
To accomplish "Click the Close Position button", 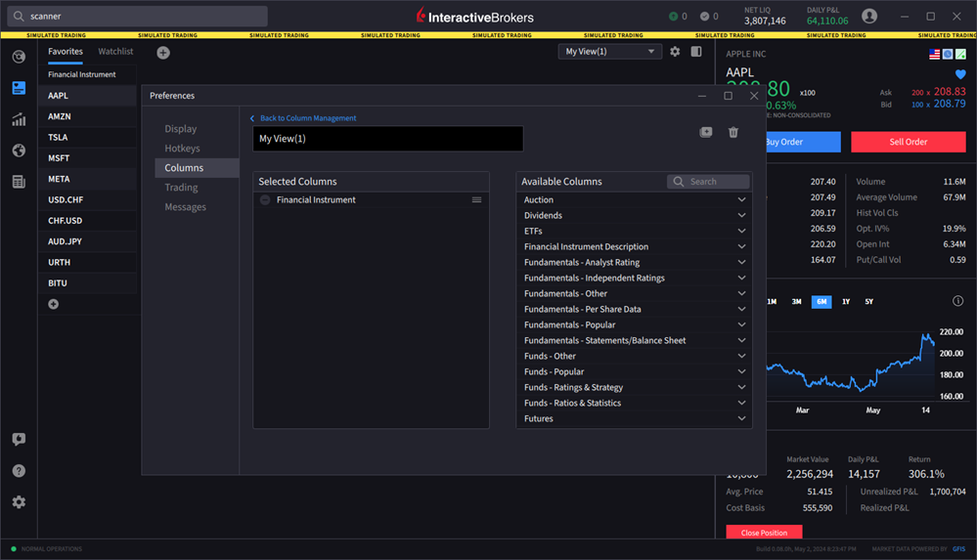I will pos(764,533).
